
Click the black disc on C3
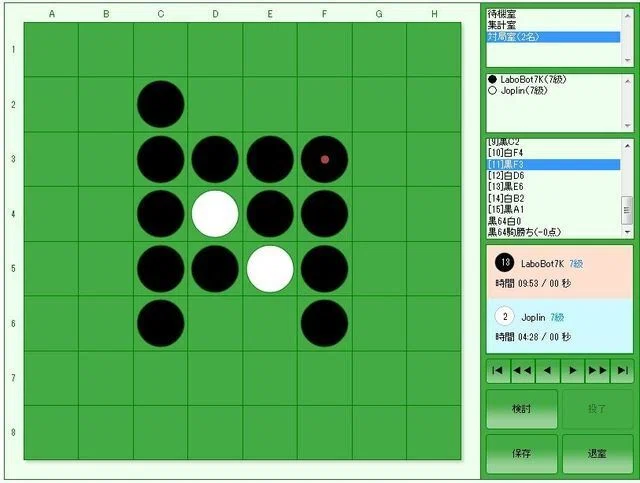pyautogui.click(x=160, y=159)
